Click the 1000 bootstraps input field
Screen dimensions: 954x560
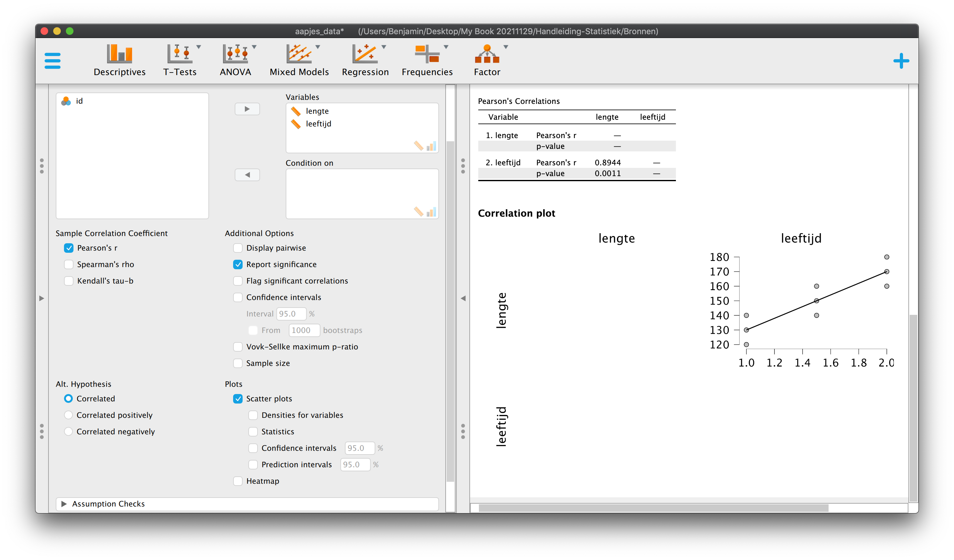point(304,330)
